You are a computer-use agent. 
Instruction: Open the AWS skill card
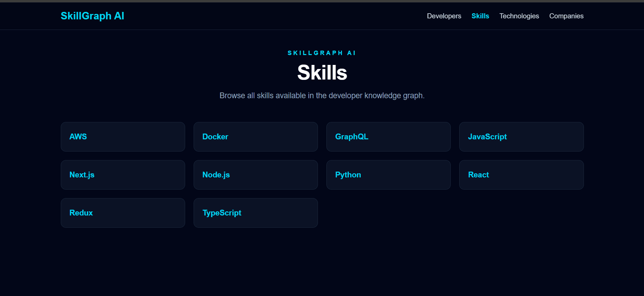tap(123, 137)
